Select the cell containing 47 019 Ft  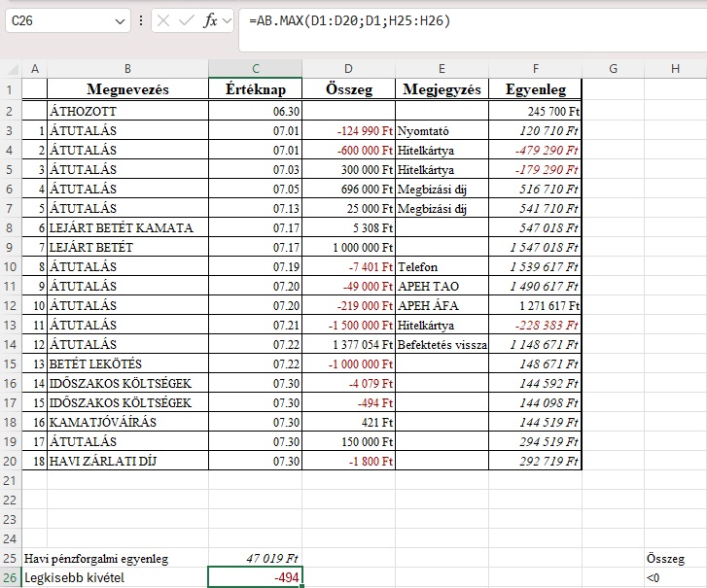pos(255,559)
